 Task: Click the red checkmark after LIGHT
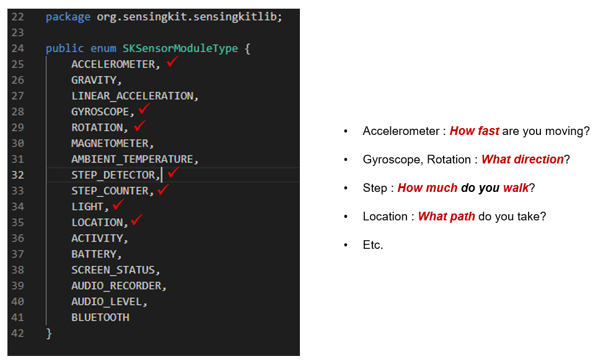[118, 204]
